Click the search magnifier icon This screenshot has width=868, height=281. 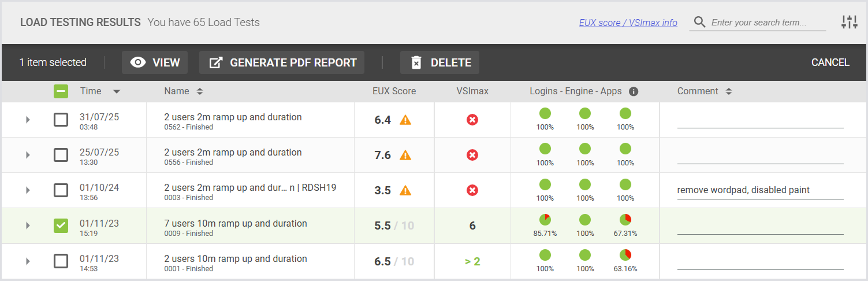click(x=699, y=23)
